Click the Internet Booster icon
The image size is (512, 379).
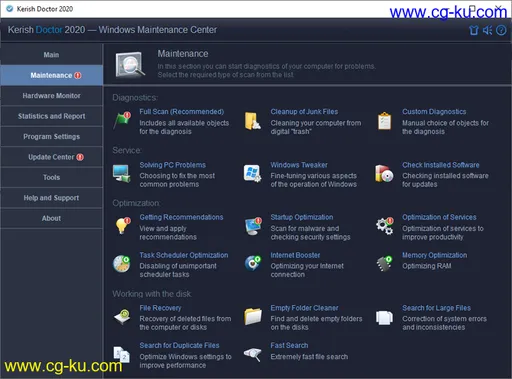click(x=252, y=263)
